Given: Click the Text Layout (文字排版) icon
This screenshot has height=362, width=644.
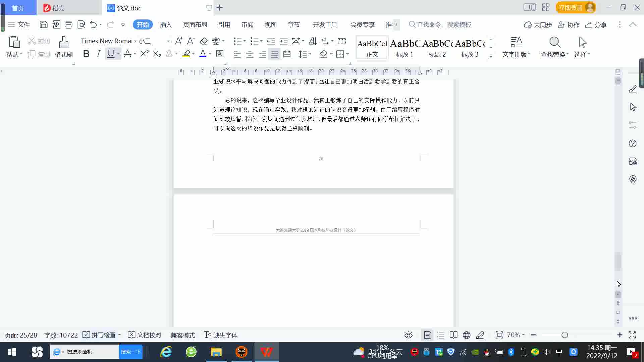Looking at the screenshot, I should click(x=516, y=47).
